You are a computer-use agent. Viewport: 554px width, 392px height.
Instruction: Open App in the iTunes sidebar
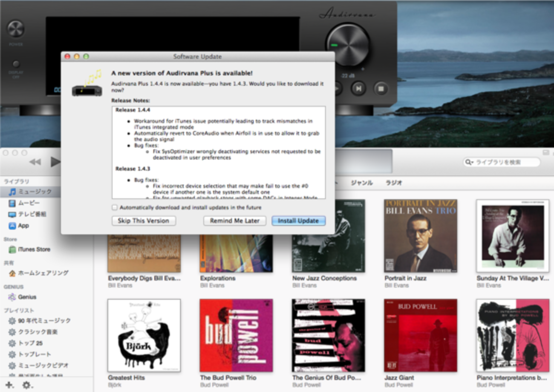19,226
